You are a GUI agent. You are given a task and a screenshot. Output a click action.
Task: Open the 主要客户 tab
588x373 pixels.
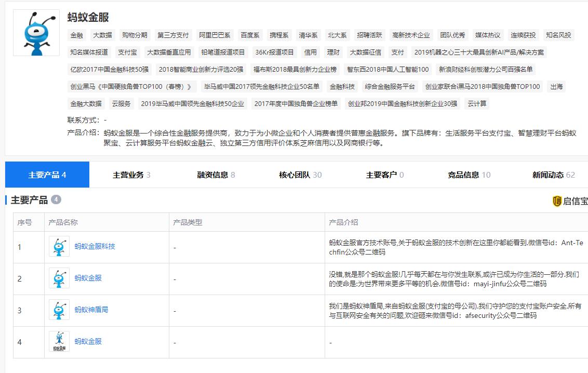pyautogui.click(x=385, y=175)
